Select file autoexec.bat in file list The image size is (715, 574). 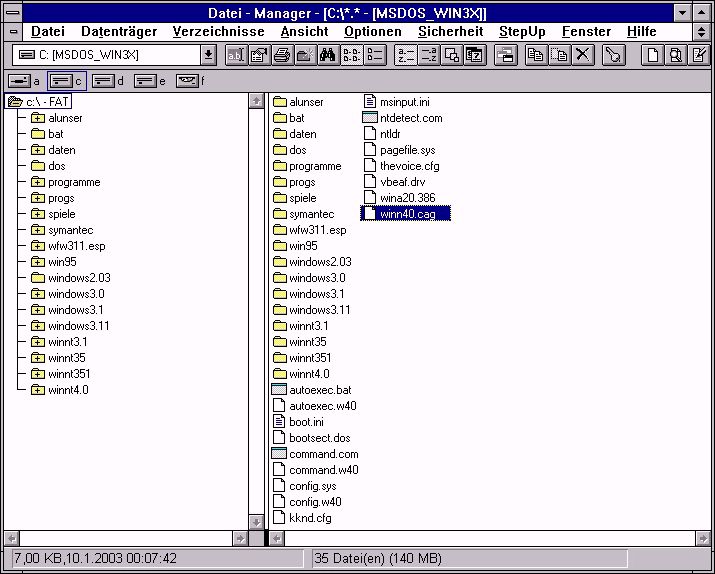[319, 390]
